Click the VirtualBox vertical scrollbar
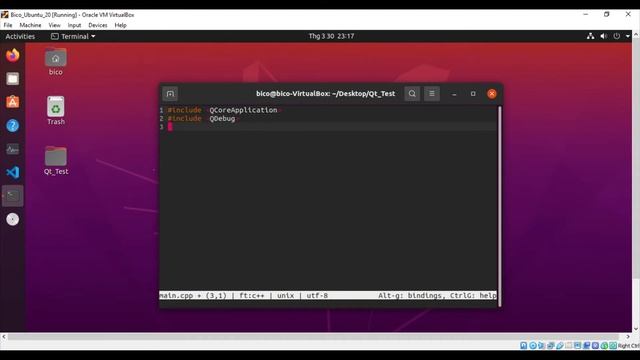This screenshot has width=640, height=360. [636, 159]
